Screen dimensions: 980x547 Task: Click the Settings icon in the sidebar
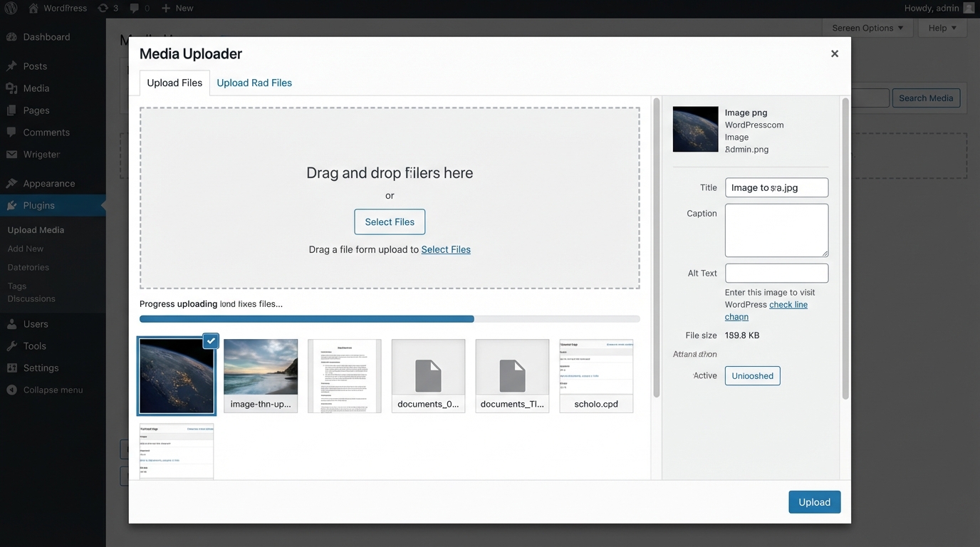[12, 368]
